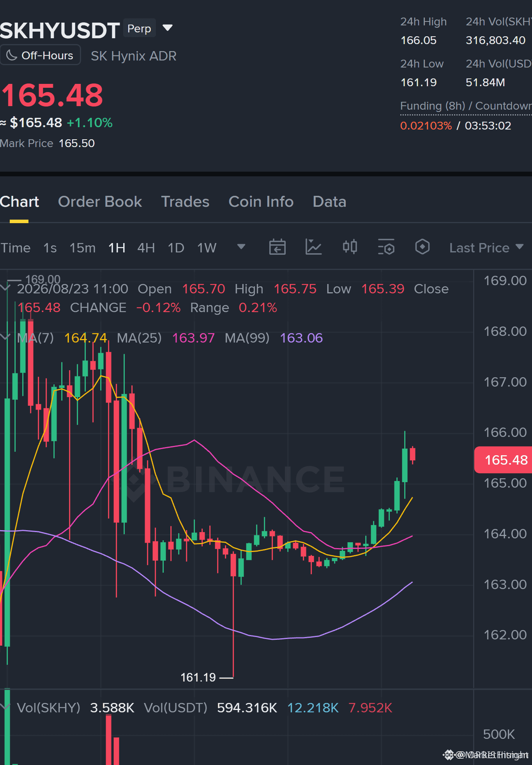This screenshot has width=532, height=765.
Task: Tap the red 7.952K volume value
Action: [x=370, y=708]
